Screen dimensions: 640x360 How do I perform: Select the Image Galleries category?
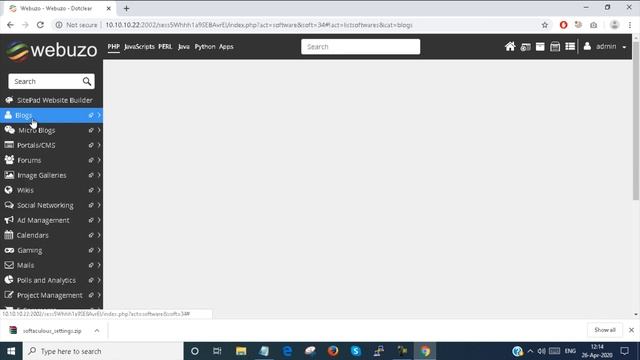[x=43, y=175]
